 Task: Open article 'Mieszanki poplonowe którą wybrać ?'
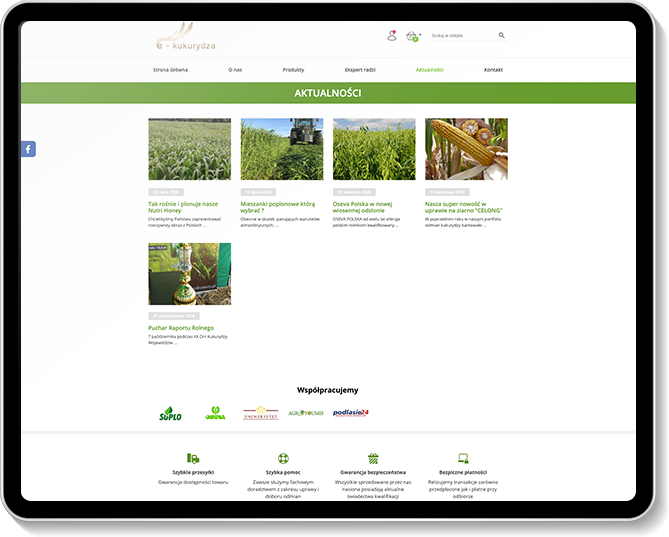tap(271, 207)
